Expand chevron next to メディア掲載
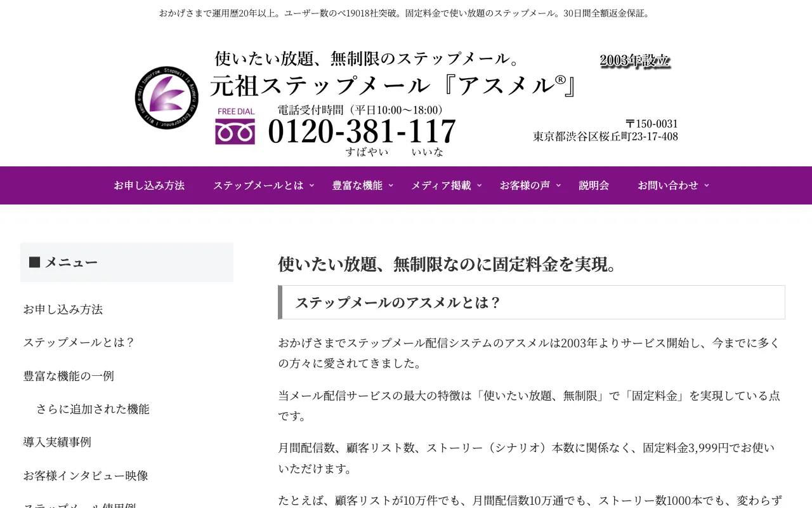The height and width of the screenshot is (508, 812). click(480, 185)
